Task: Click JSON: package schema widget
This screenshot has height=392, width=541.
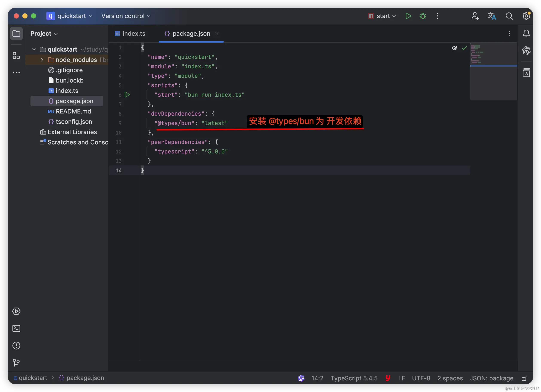Action: tap(491, 378)
